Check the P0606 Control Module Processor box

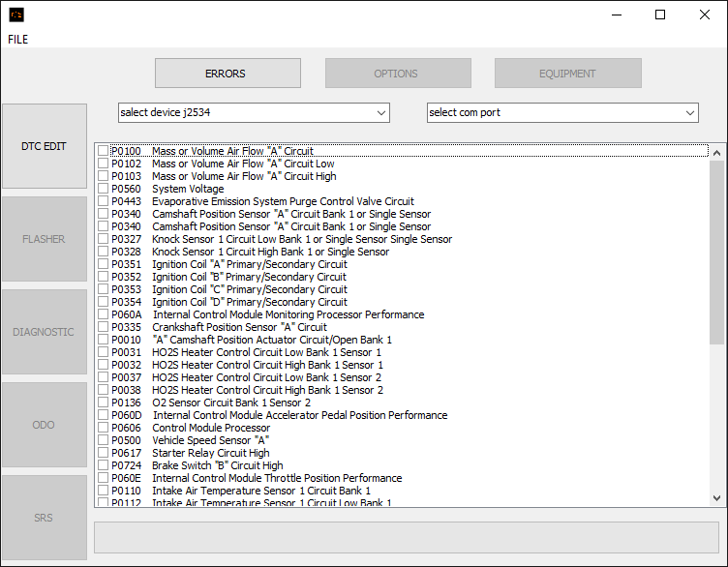click(103, 429)
